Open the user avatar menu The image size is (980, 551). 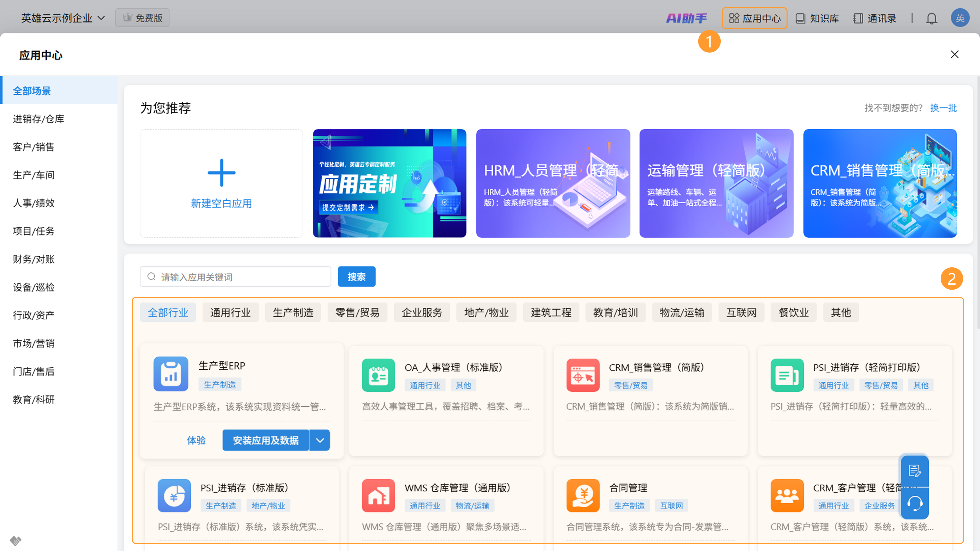960,18
